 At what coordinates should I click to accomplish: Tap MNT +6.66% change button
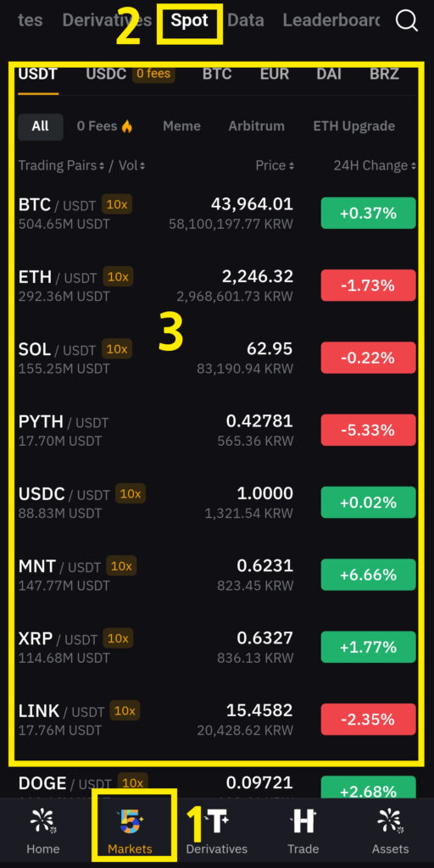click(368, 575)
